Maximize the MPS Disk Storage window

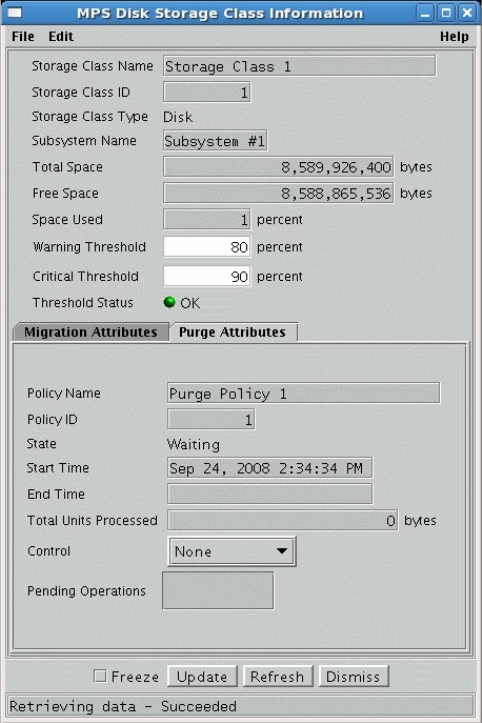446,13
